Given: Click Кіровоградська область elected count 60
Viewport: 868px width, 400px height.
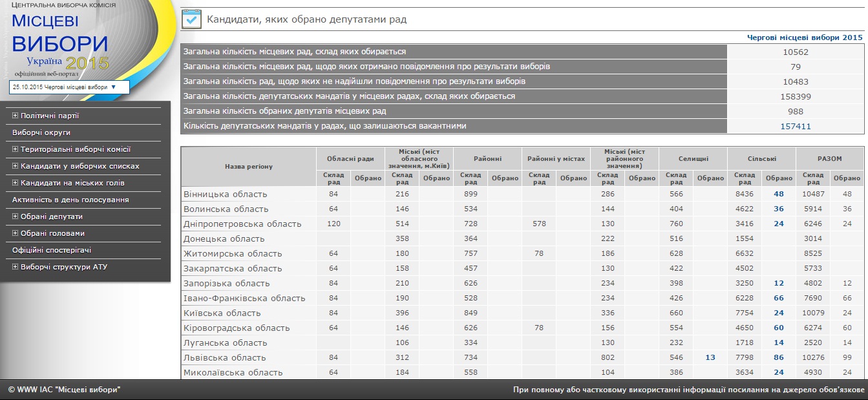Looking at the screenshot, I should click(778, 328).
